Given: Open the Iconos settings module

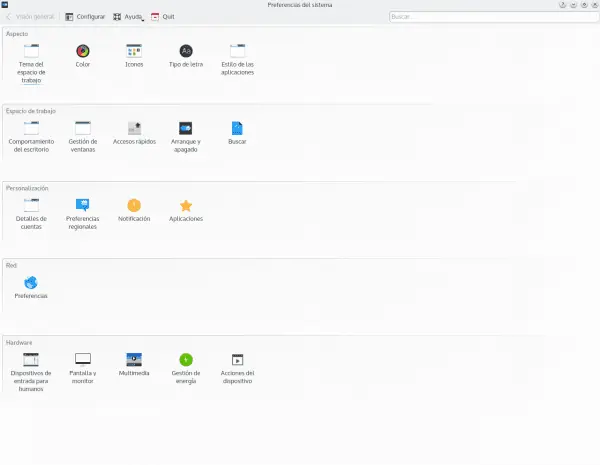Looking at the screenshot, I should coord(134,56).
